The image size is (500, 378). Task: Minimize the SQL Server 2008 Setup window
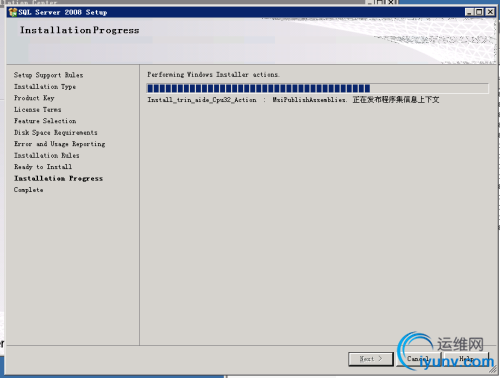point(470,12)
